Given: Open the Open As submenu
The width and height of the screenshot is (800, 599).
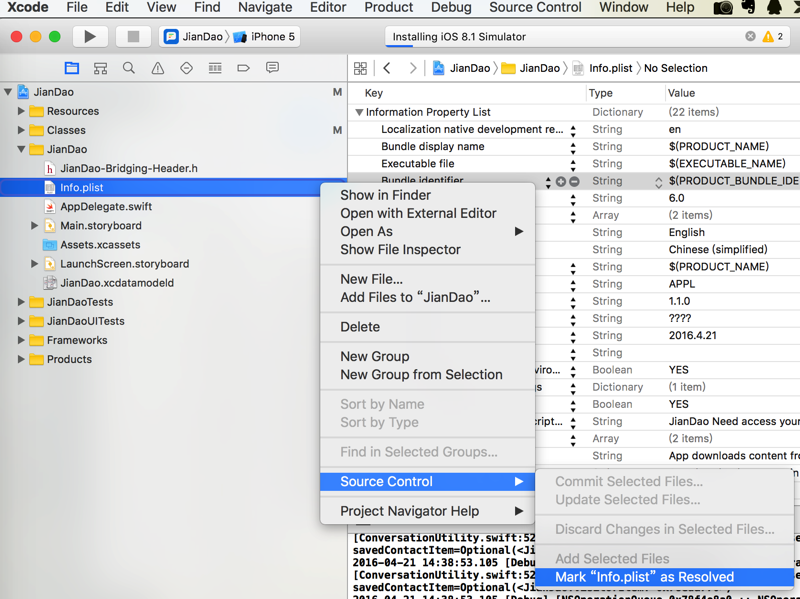Looking at the screenshot, I should (428, 232).
